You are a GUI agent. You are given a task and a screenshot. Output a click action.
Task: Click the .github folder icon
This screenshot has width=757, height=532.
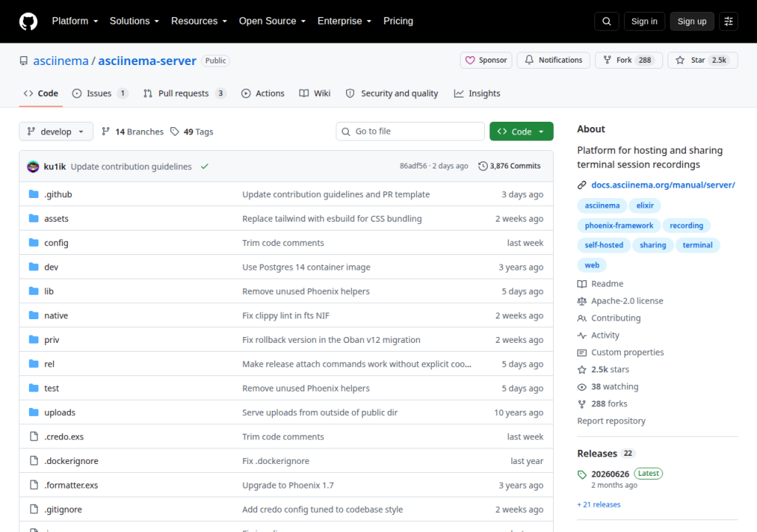click(x=33, y=194)
